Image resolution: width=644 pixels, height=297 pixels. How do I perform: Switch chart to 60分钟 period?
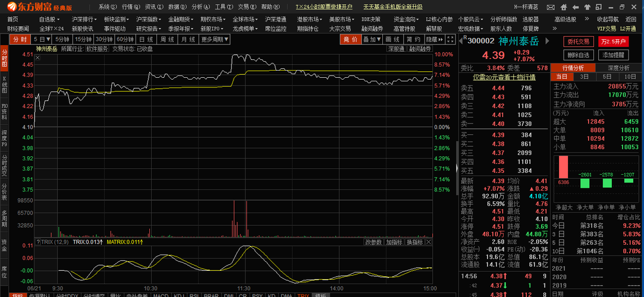[125, 39]
